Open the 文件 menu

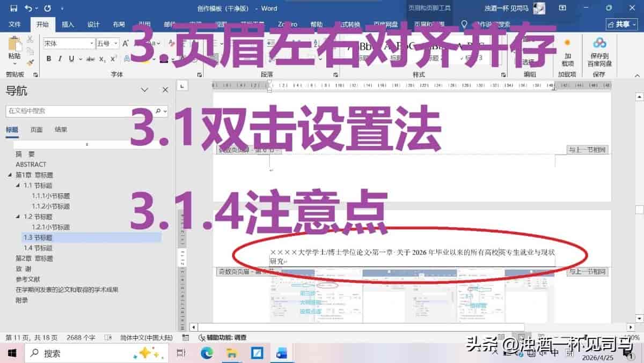[x=14, y=25]
